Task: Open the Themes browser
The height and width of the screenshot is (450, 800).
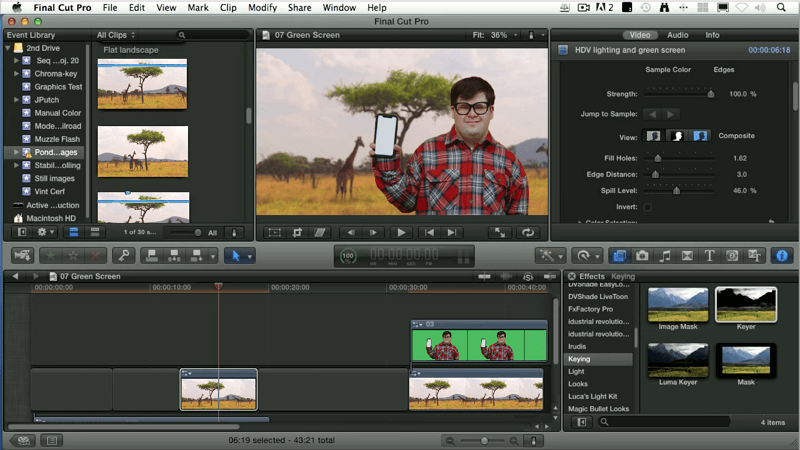Action: pos(754,256)
